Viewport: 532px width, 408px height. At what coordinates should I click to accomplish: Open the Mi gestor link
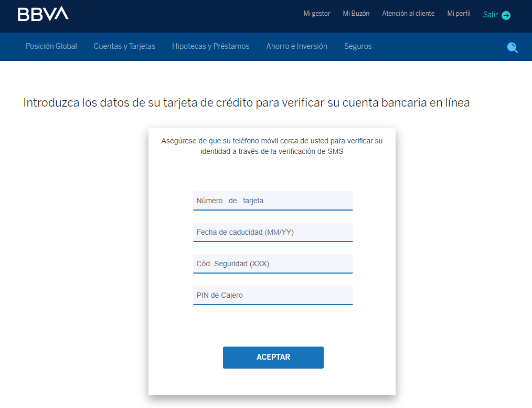click(x=317, y=14)
